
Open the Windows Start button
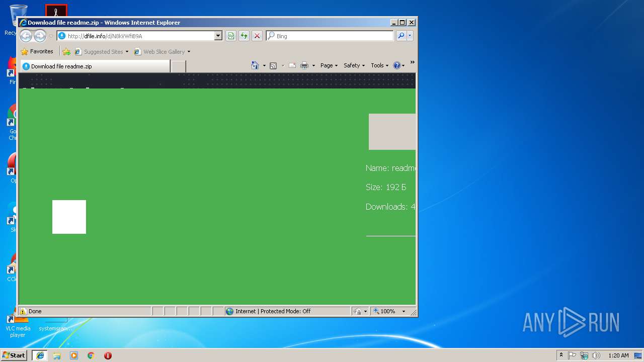coord(14,355)
